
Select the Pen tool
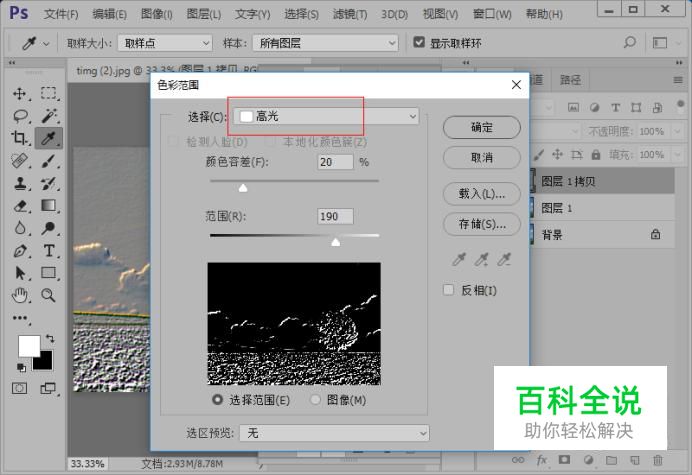[x=19, y=251]
